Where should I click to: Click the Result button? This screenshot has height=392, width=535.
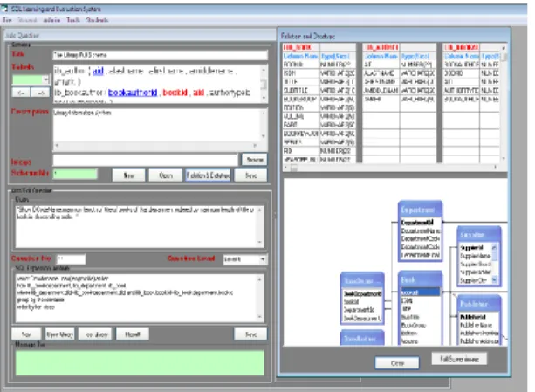133,334
